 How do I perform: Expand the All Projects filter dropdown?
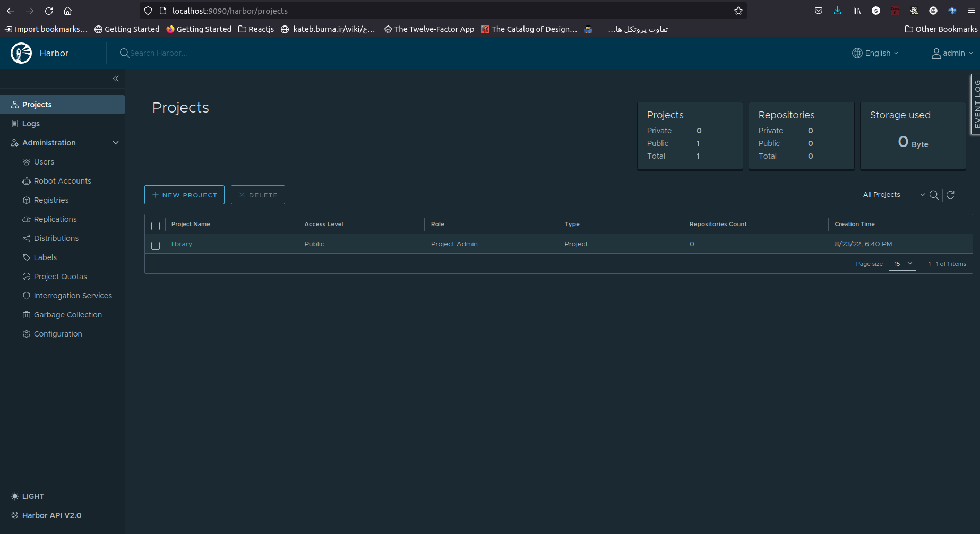(893, 195)
